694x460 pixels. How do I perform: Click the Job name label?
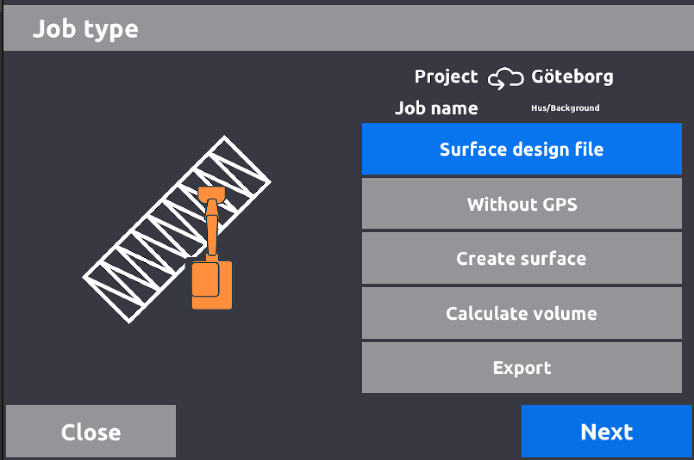tap(436, 108)
